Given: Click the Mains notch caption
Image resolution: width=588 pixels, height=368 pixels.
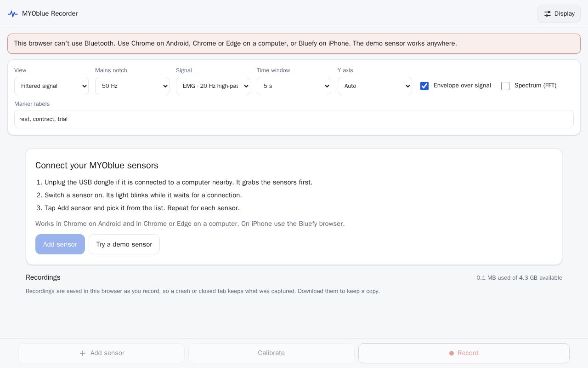Looking at the screenshot, I should click(x=111, y=70).
